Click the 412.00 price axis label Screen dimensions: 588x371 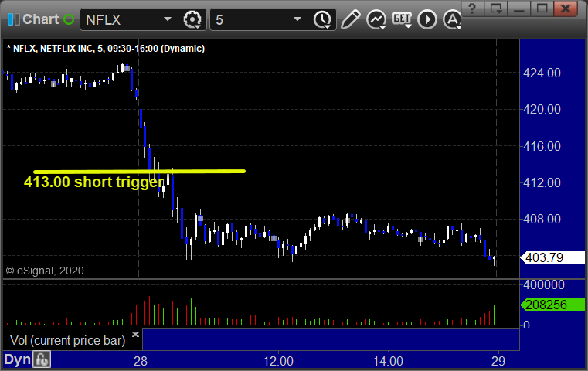(542, 182)
